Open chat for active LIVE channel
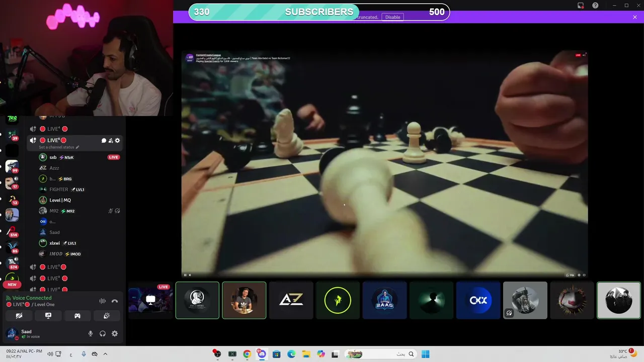 tap(104, 140)
